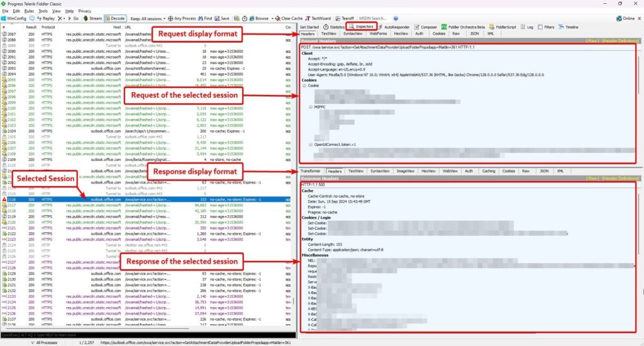Select session 2116 with result 500
This screenshot has height=346, width=644.
pos(147,199)
